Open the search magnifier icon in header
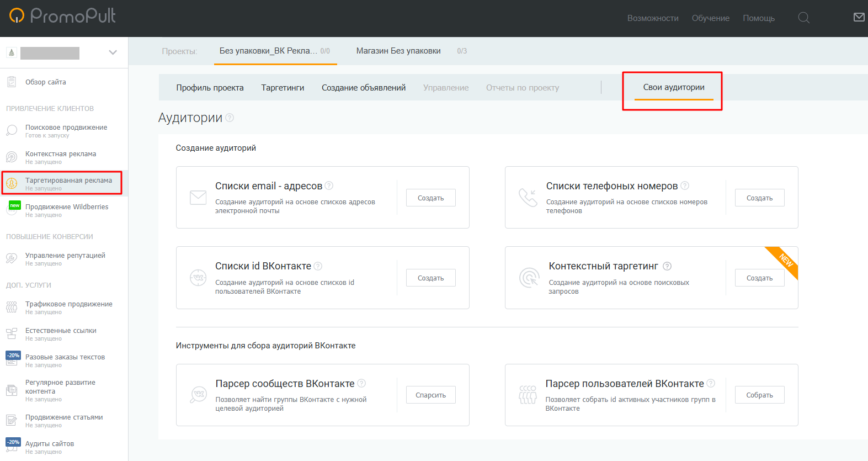868x461 pixels. point(804,18)
